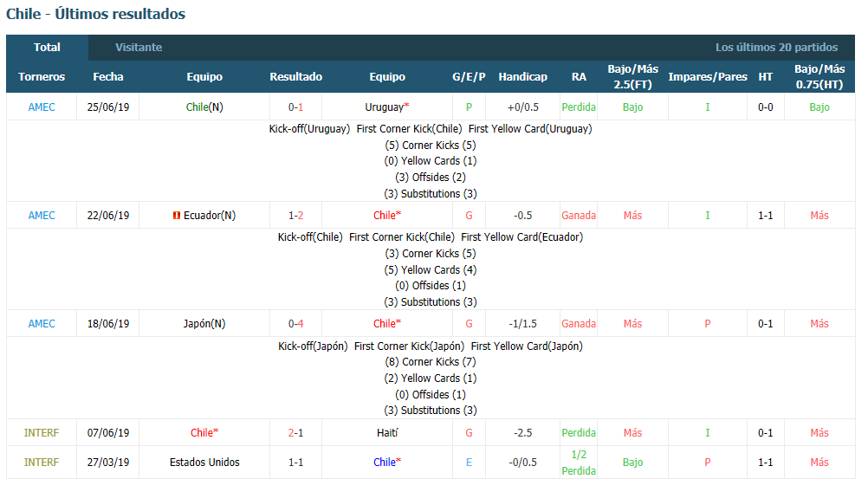Click date 25/06/19

point(108,107)
